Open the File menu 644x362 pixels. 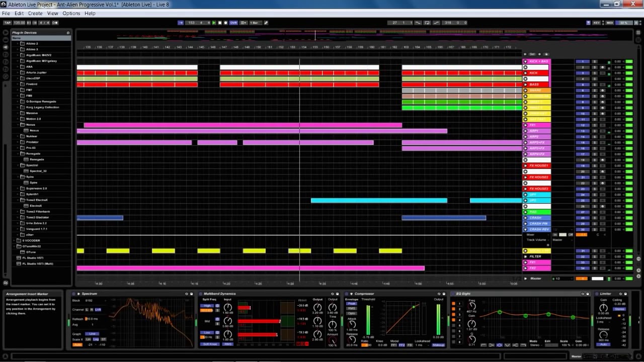(6, 13)
